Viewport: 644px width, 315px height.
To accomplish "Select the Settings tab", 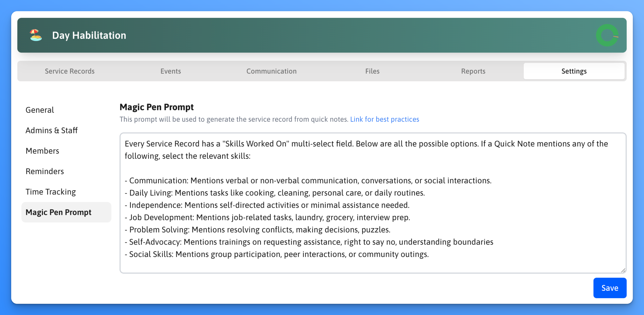I will (x=574, y=71).
